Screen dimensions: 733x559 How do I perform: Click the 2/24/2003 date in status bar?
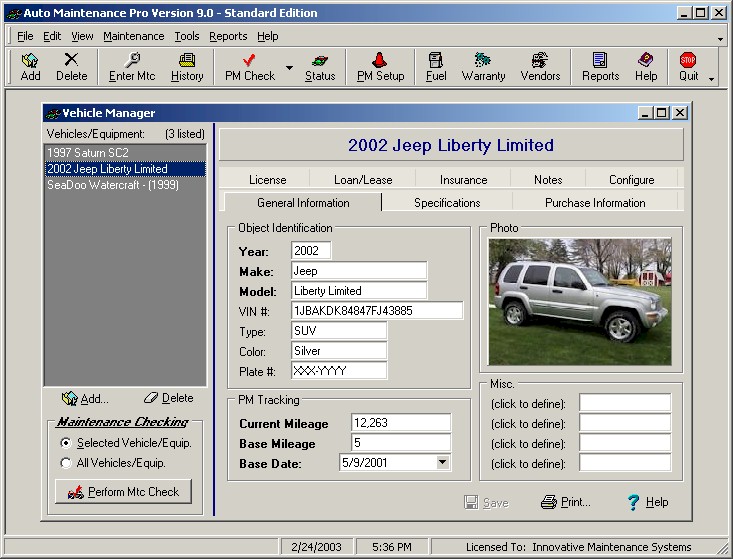(x=316, y=547)
